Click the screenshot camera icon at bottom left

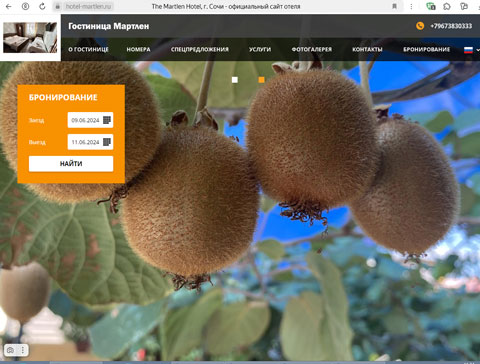10,350
